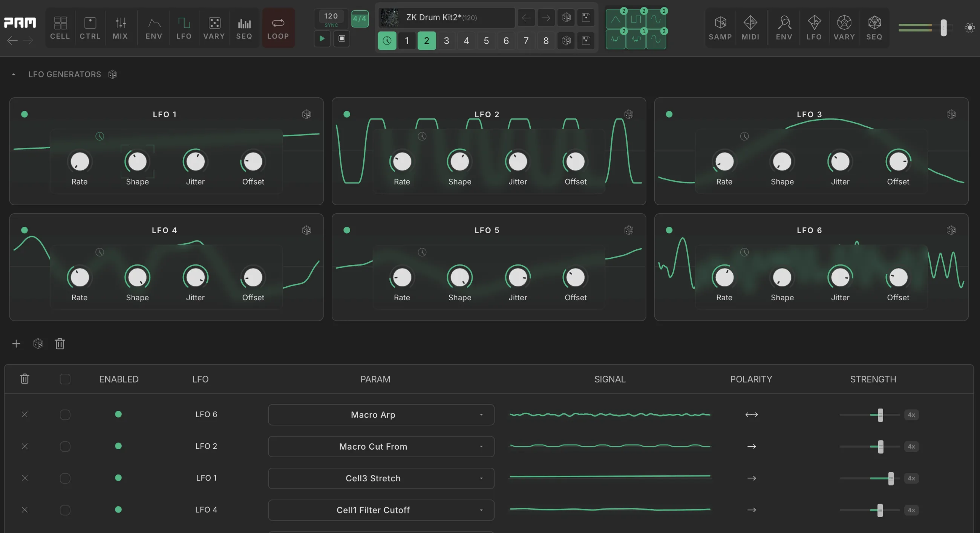Image resolution: width=980 pixels, height=533 pixels.
Task: Toggle the clock sync button beside scene 1
Action: tap(387, 41)
